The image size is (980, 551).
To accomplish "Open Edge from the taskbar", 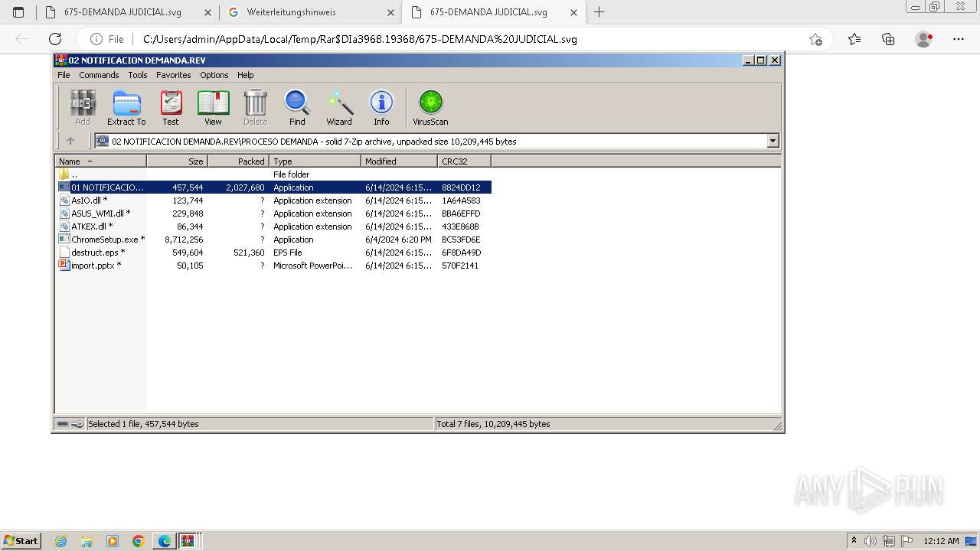I will (165, 541).
